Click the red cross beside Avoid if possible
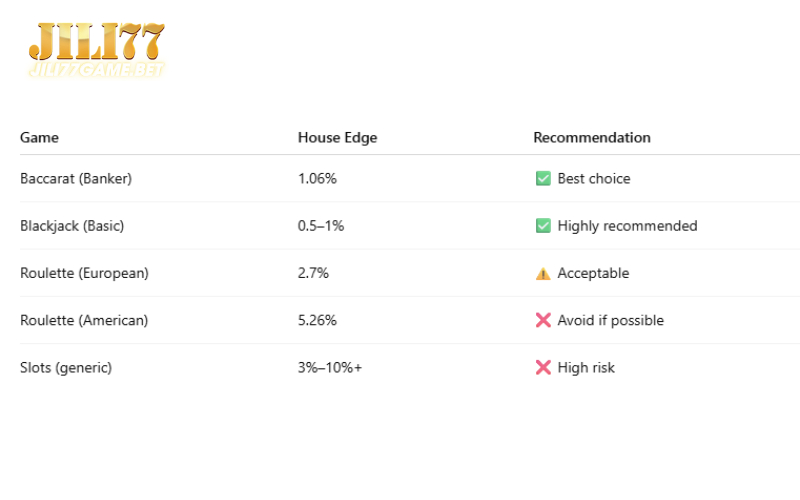 point(543,320)
